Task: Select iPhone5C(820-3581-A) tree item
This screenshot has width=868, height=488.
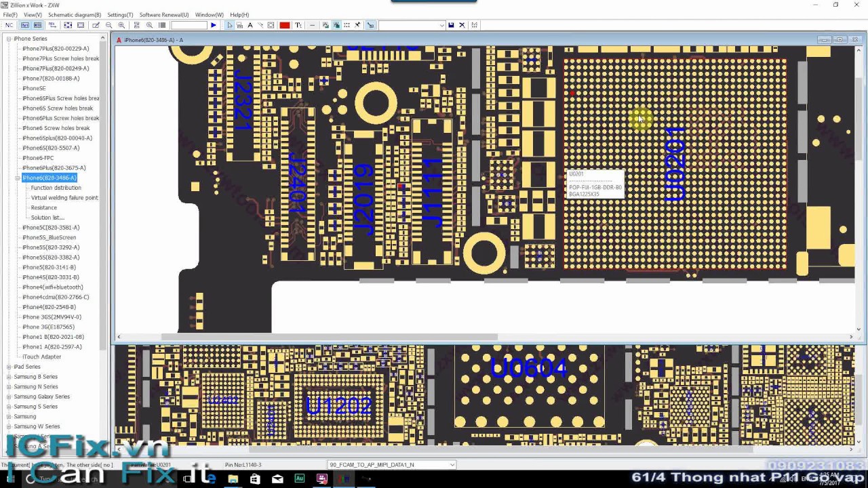Action: (51, 228)
